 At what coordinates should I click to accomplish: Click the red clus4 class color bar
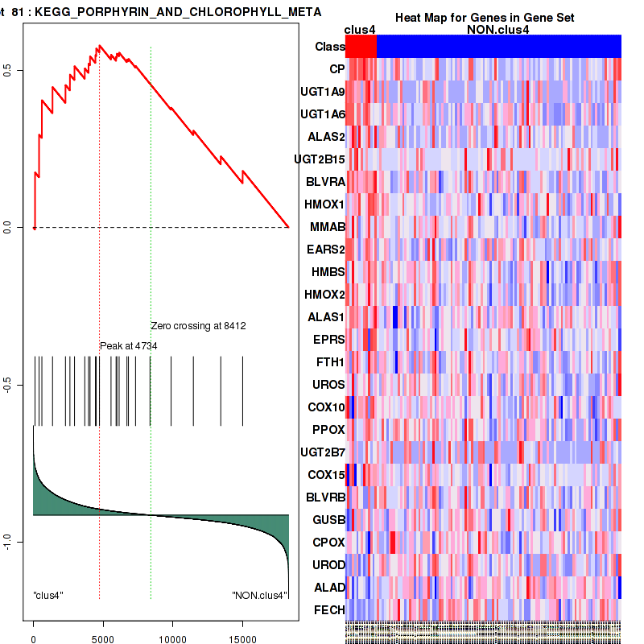point(361,47)
